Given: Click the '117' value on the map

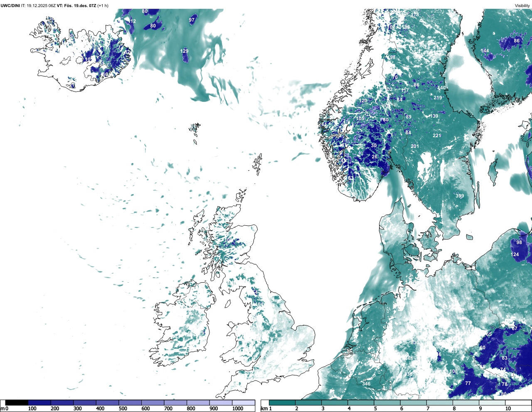Looking at the screenshot, I should click(405, 91).
